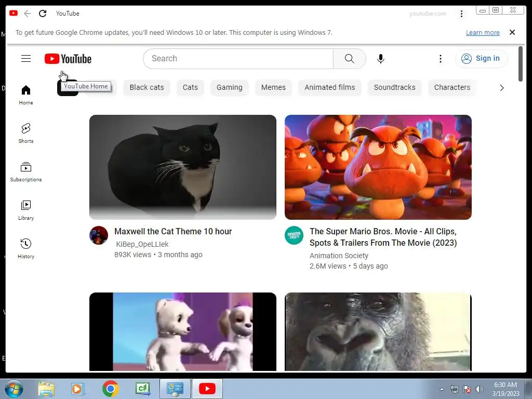The height and width of the screenshot is (399, 532).
Task: Go to Home in sidebar
Action: [26, 95]
